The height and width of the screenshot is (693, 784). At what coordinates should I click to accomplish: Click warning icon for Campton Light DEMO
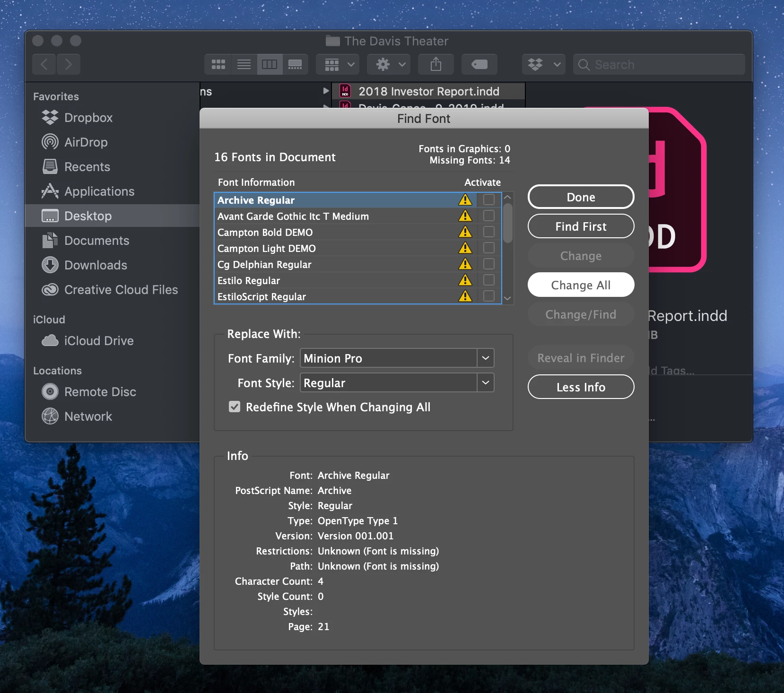coord(465,248)
